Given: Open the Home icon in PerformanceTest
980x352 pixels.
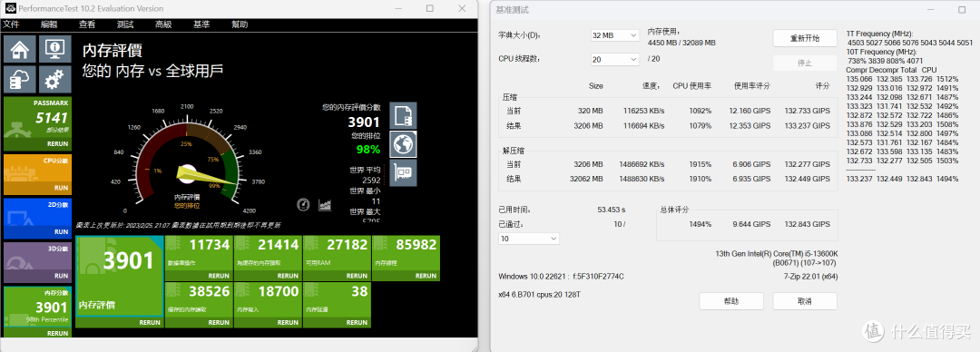Looking at the screenshot, I should [x=19, y=49].
